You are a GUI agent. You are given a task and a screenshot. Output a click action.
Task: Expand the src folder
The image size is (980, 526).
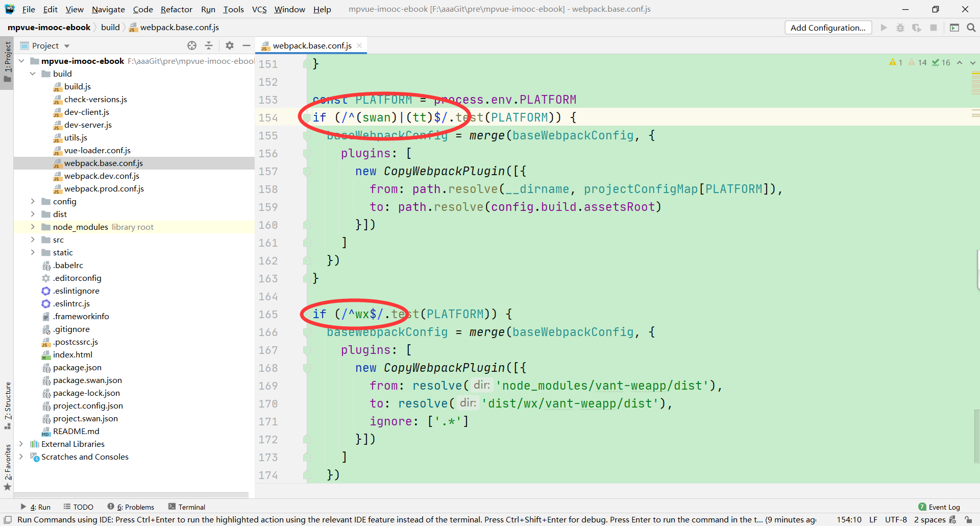[x=33, y=240]
